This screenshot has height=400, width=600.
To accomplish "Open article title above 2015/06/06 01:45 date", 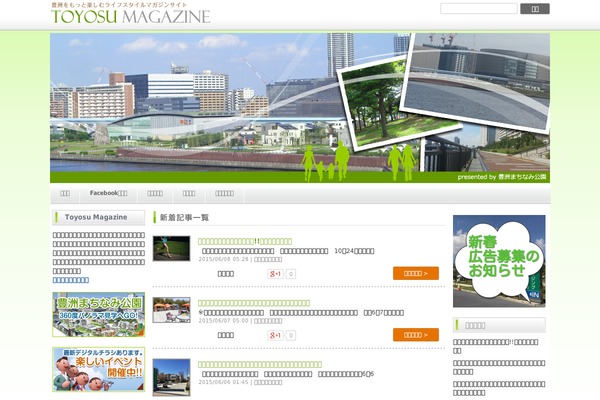I will (260, 364).
